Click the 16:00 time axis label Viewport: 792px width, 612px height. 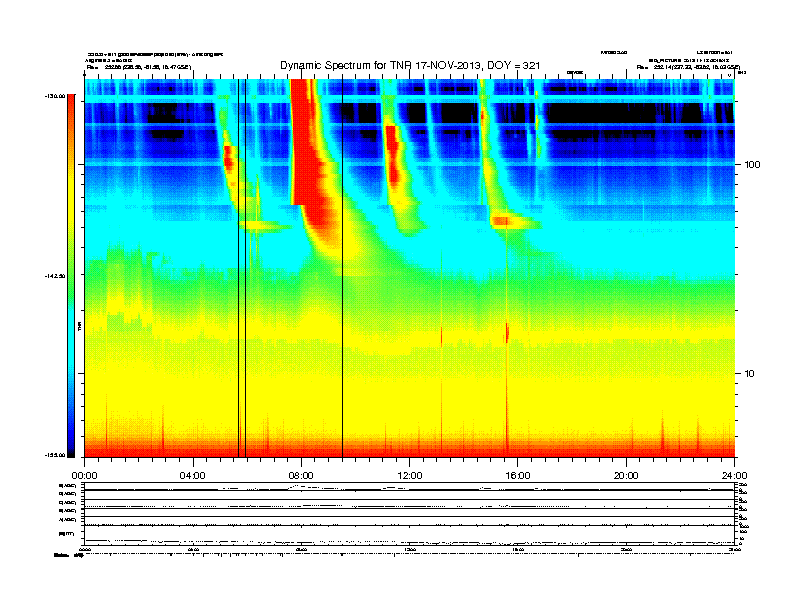518,476
